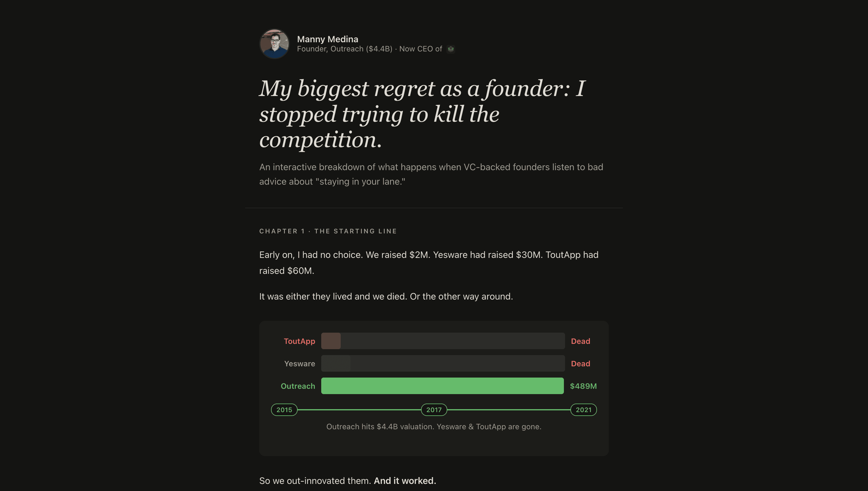This screenshot has height=491, width=868.
Task: Click the Yesware row label
Action: click(299, 364)
